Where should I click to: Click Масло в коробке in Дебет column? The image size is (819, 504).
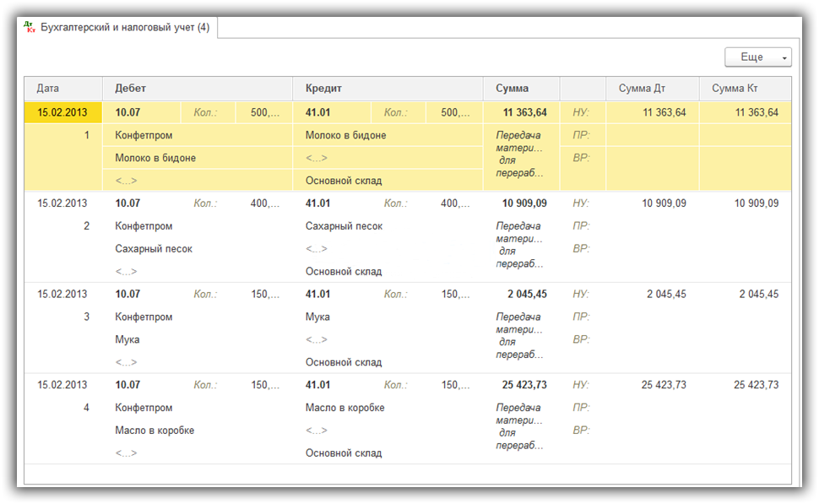(x=155, y=431)
